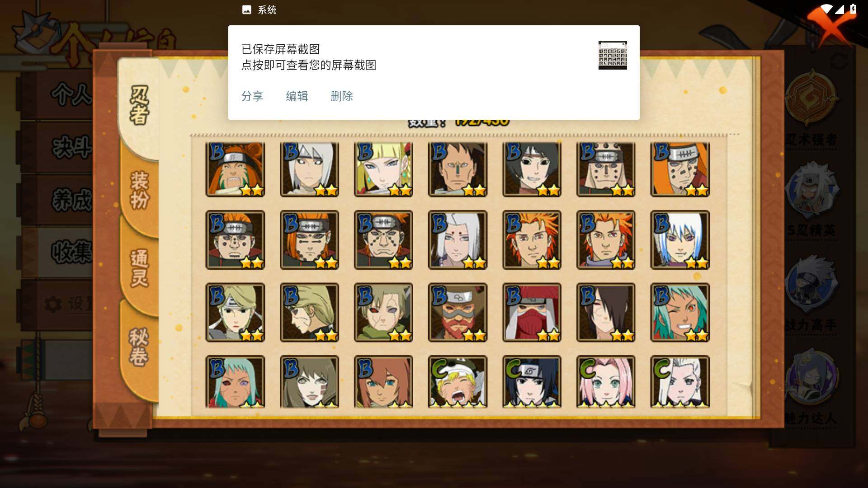Pick the B-rank blonde ninja with green earrings

tap(383, 169)
